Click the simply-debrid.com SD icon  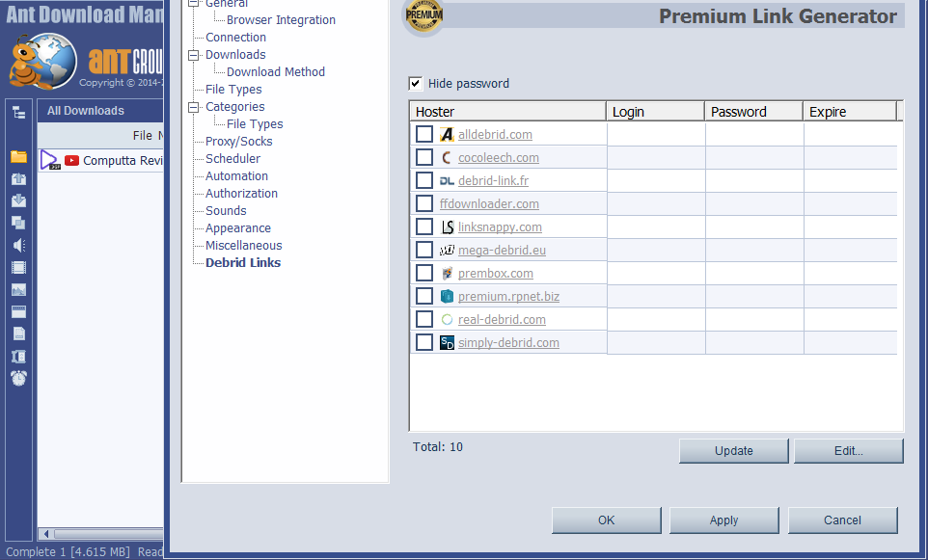click(x=447, y=342)
